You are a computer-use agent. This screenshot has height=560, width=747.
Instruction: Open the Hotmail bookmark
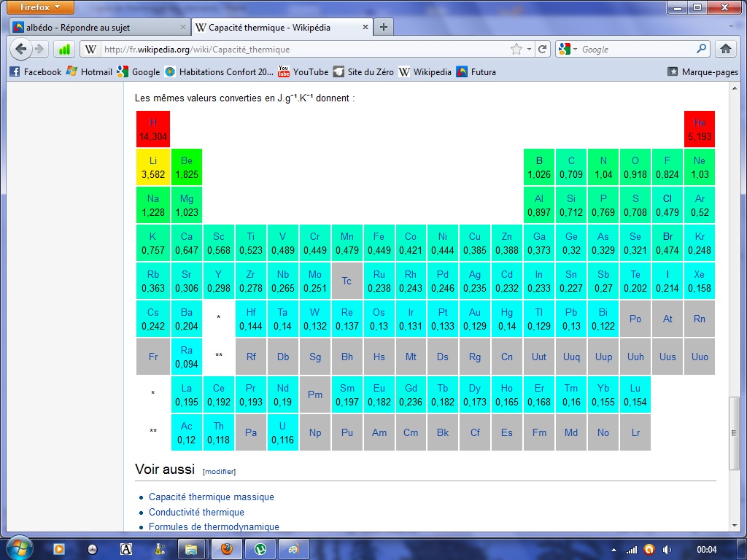(89, 72)
